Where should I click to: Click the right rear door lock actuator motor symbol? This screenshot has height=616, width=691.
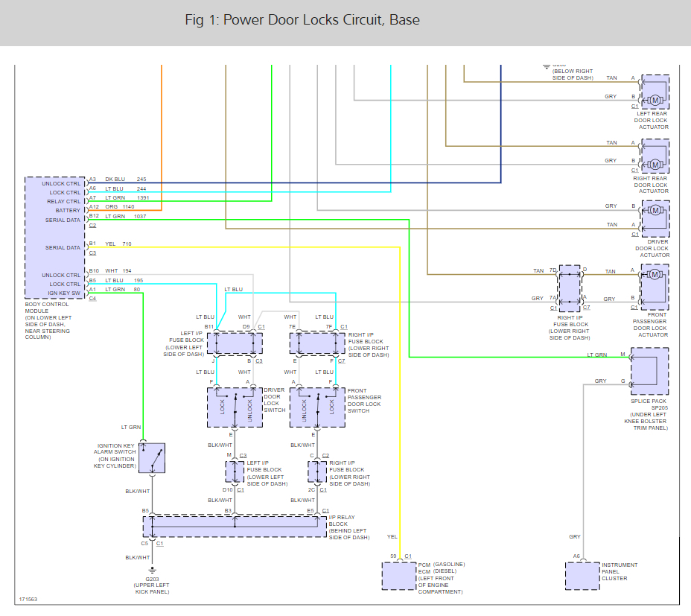point(655,164)
